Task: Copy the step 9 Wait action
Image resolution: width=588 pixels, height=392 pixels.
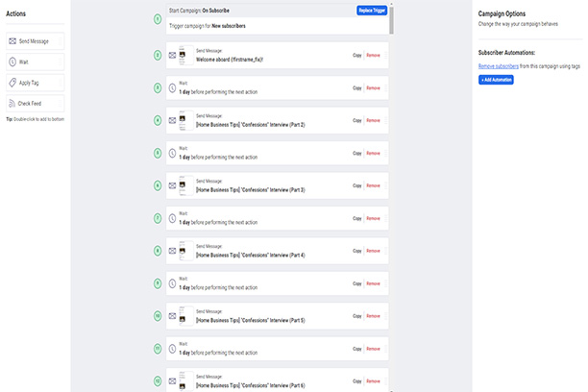Action: click(x=356, y=284)
